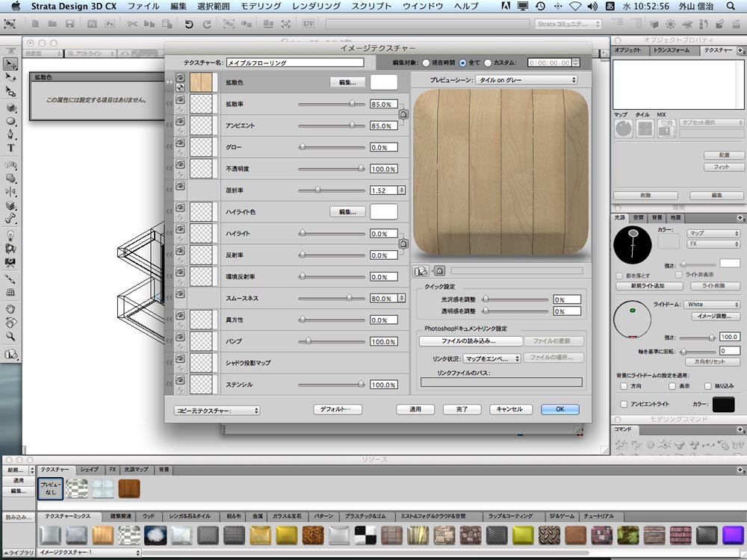Select the object move arrow tool

[x=10, y=63]
